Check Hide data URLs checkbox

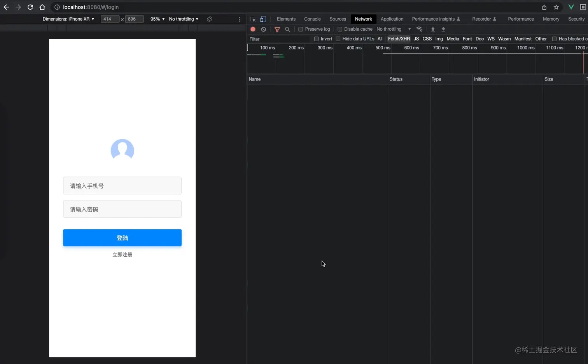pos(338,39)
